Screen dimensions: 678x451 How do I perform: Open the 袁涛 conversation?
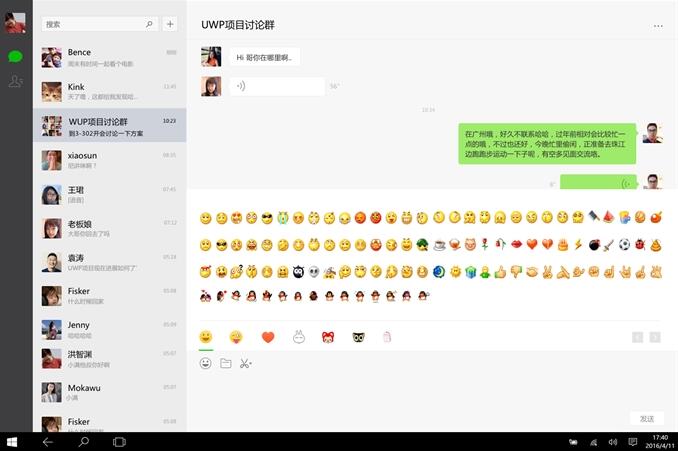click(x=110, y=262)
